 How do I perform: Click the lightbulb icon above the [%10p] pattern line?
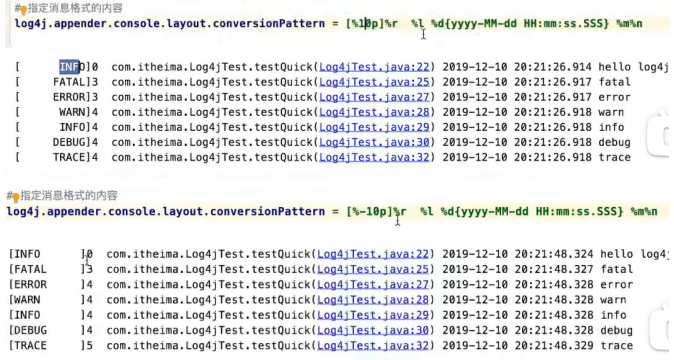(x=23, y=9)
